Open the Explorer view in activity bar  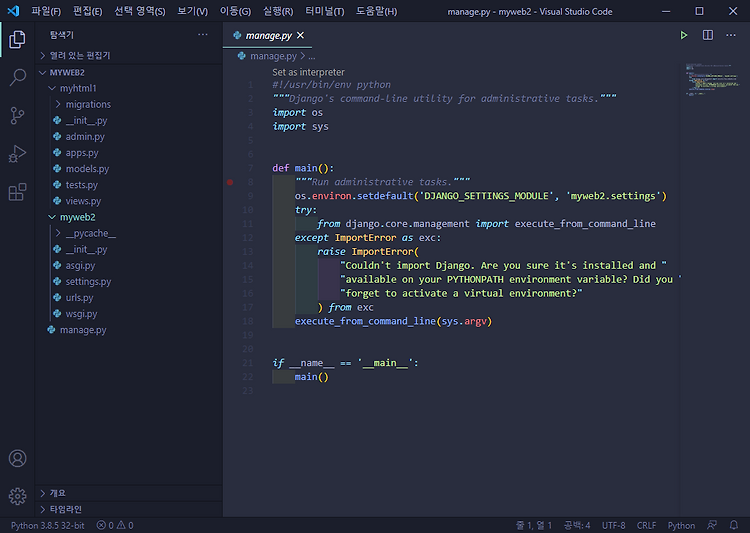[17, 39]
